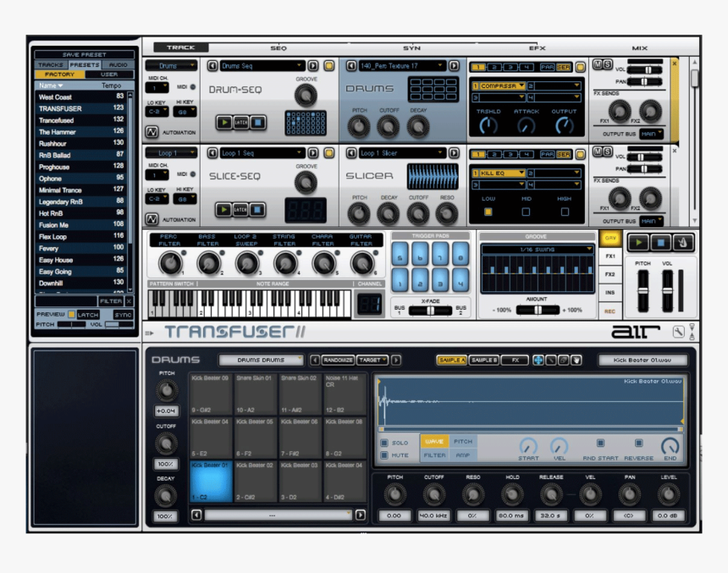The image size is (728, 573).
Task: Select the FX1 tab in master section
Action: pyautogui.click(x=610, y=256)
